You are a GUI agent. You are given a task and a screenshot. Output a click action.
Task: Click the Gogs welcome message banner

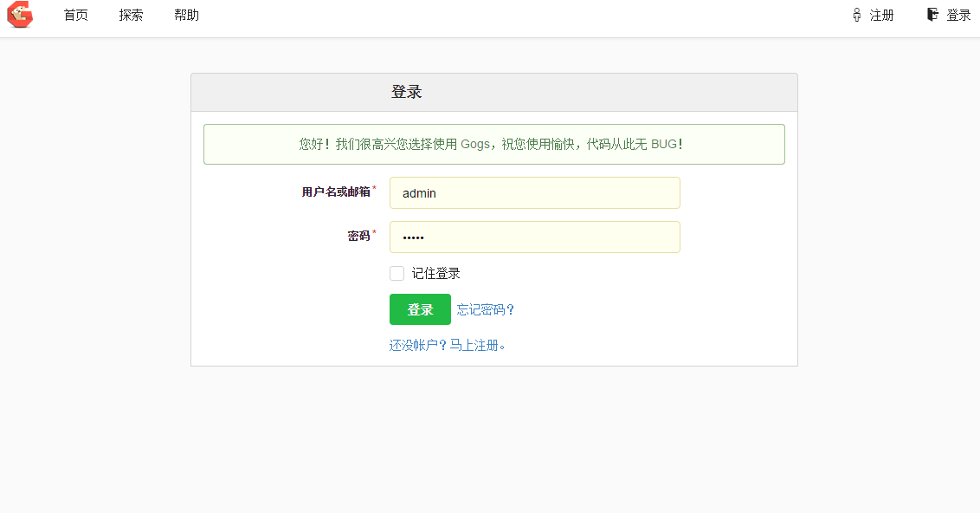[493, 144]
